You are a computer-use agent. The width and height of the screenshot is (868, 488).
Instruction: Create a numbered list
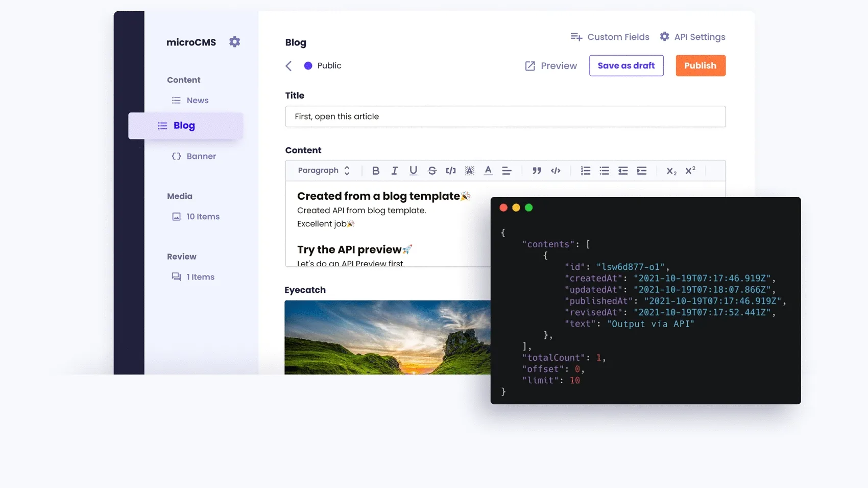[586, 171]
